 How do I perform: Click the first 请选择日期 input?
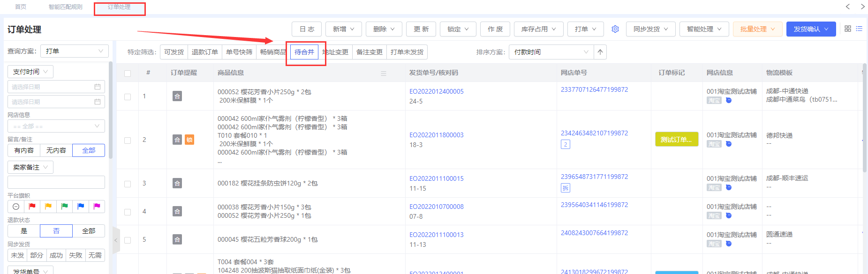click(x=56, y=87)
